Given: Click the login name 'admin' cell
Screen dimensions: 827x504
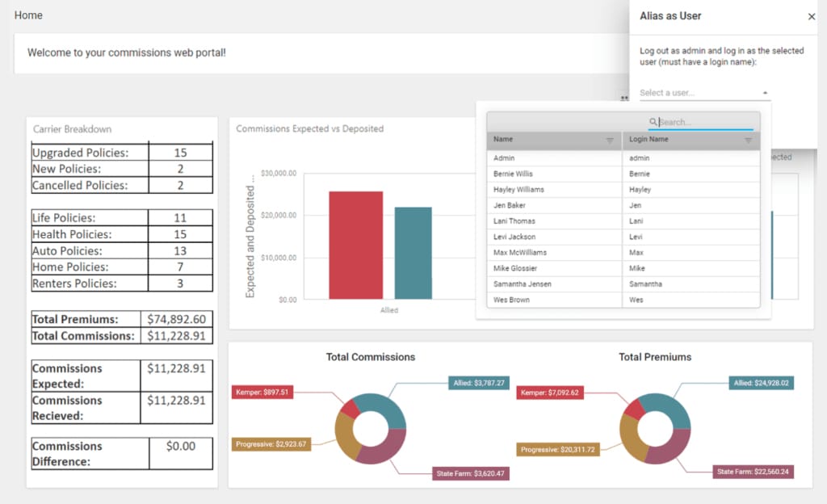Looking at the screenshot, I should (x=691, y=158).
